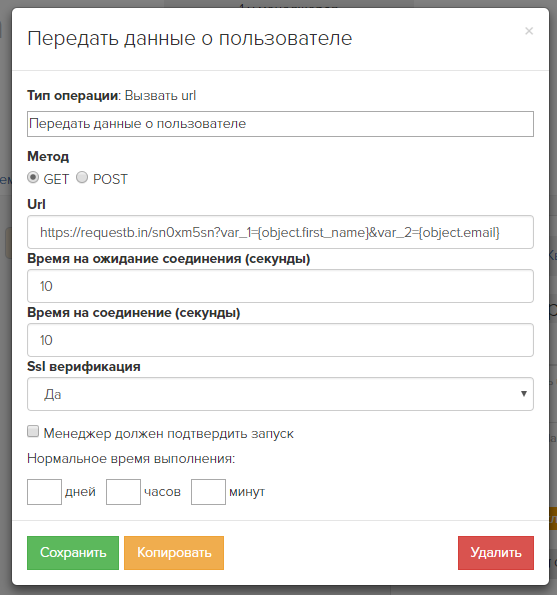Viewport: 557px width, 595px height.
Task: Click the dialog title 'Передать данные о пользователе'
Action: coord(190,38)
